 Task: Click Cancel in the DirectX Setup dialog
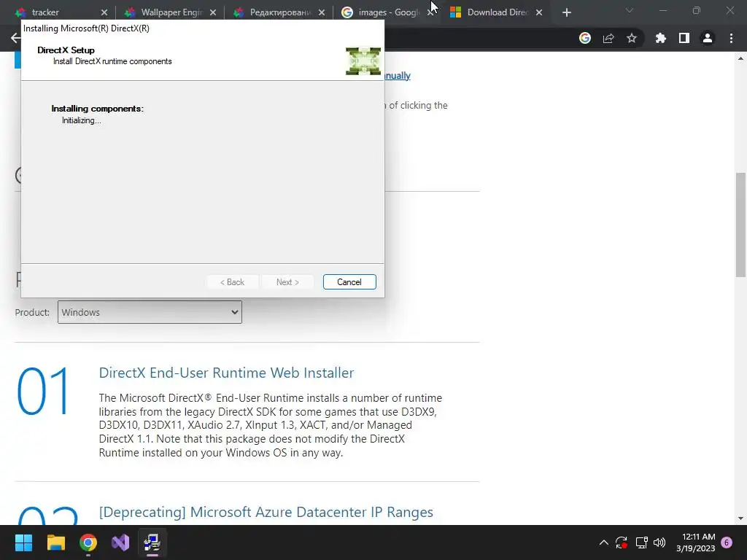click(349, 282)
